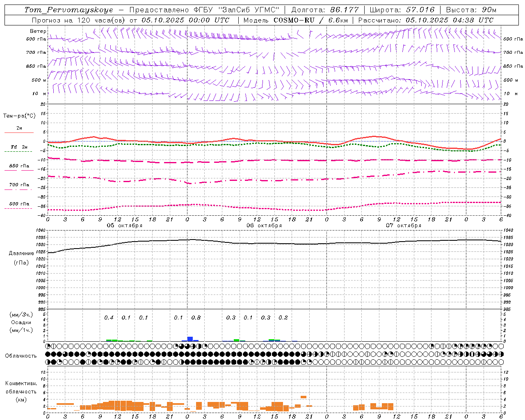Select the 'Долгота: 86.177' header value

click(x=325, y=10)
